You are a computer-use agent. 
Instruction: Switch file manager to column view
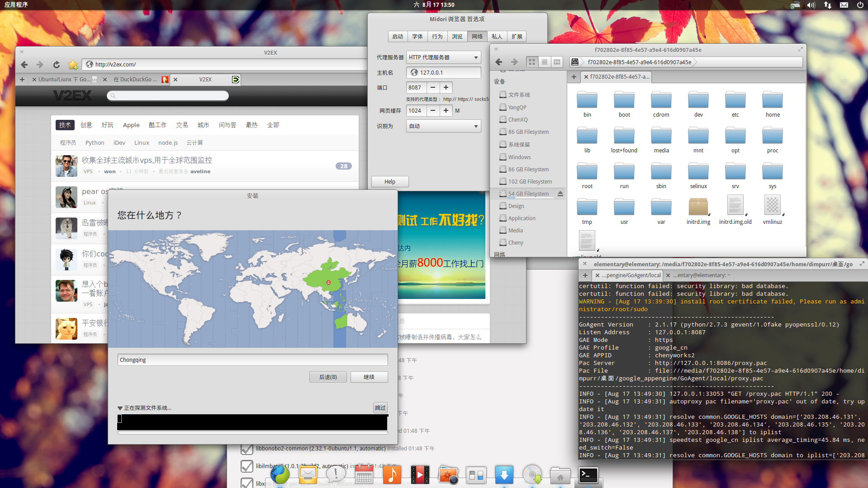(x=557, y=62)
